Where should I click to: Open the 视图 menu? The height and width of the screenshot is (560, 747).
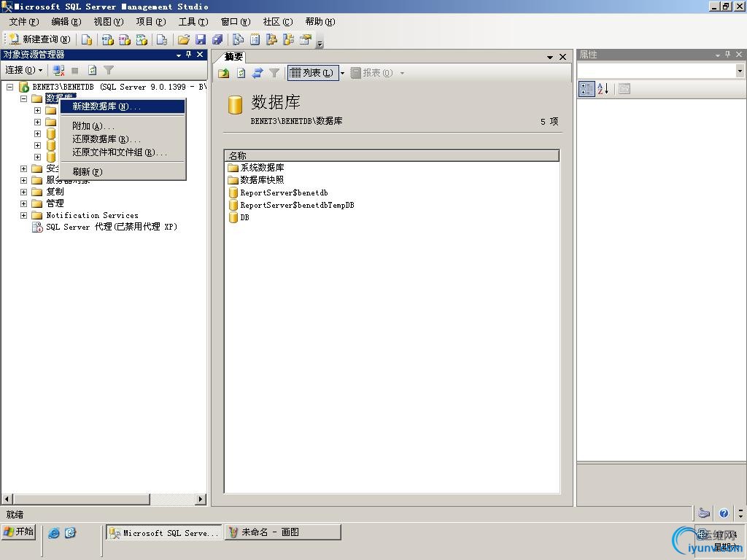(x=109, y=22)
